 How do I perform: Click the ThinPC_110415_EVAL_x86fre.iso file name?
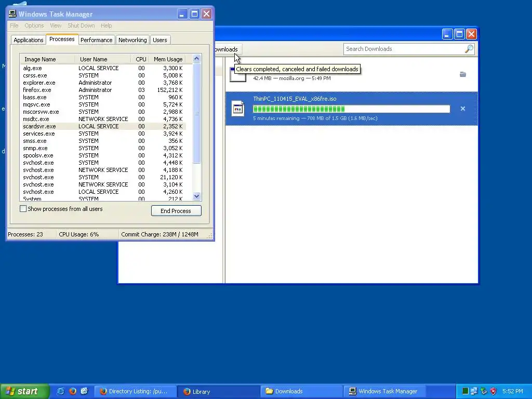click(295, 99)
